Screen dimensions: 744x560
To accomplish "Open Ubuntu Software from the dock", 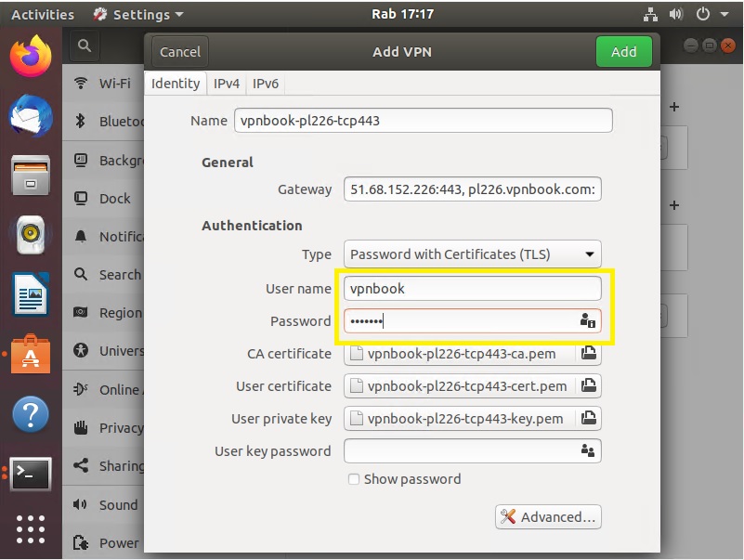I will 30,355.
